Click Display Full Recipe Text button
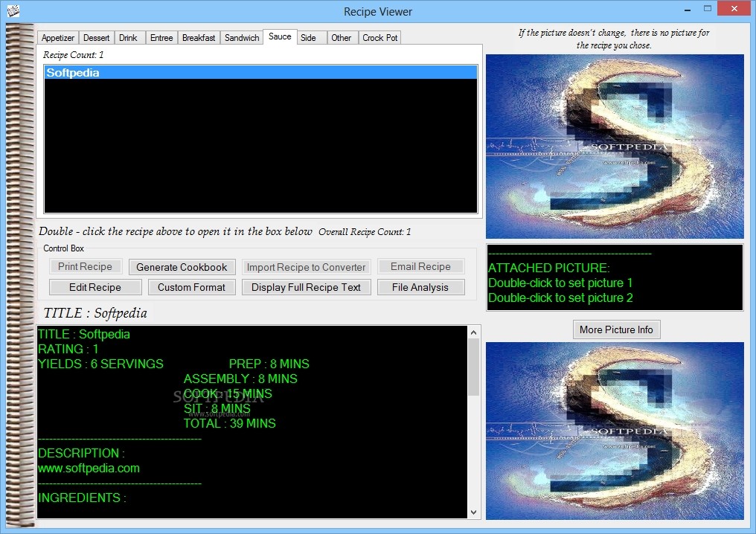The height and width of the screenshot is (534, 756). click(x=306, y=287)
